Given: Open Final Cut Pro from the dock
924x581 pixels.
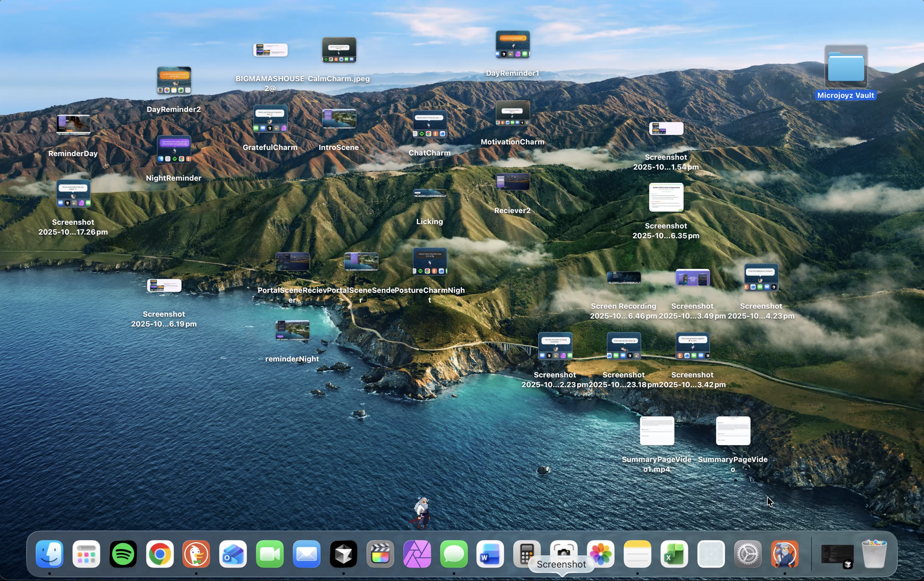Looking at the screenshot, I should click(x=380, y=554).
